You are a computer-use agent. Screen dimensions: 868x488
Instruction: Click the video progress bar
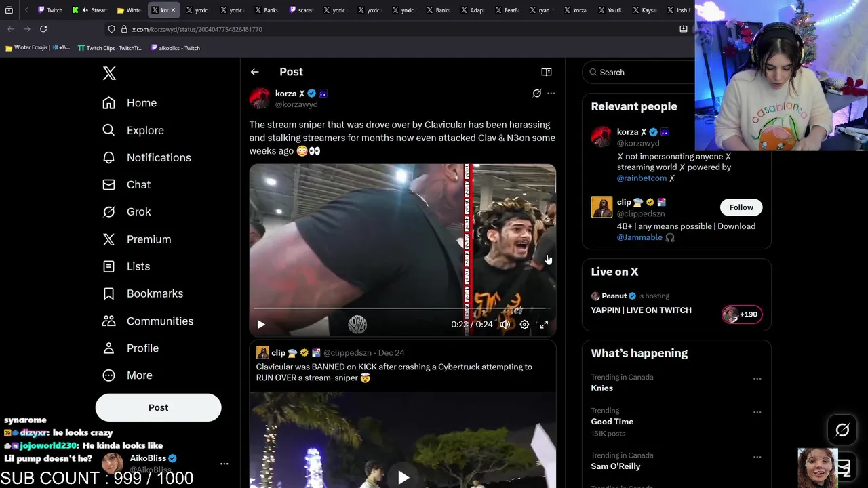(x=403, y=308)
